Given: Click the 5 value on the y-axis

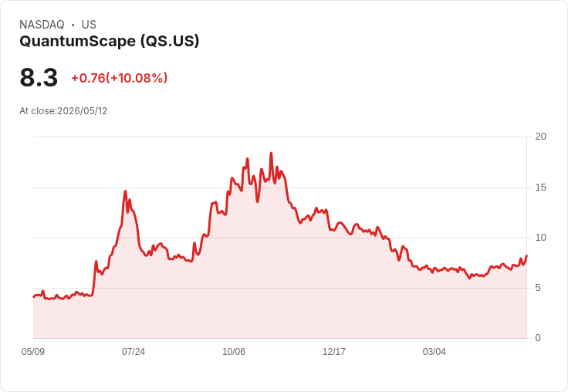Looking at the screenshot, I should pyautogui.click(x=538, y=288).
